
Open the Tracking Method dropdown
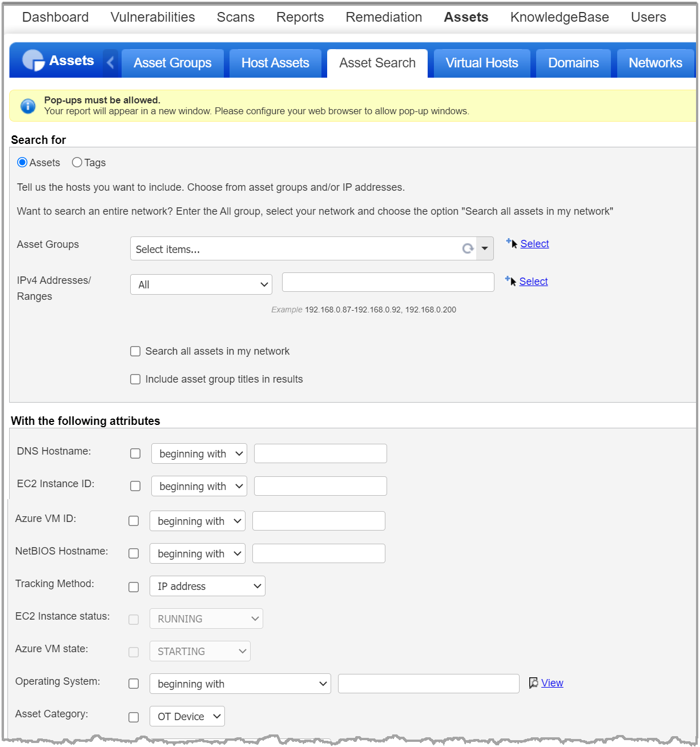[207, 586]
